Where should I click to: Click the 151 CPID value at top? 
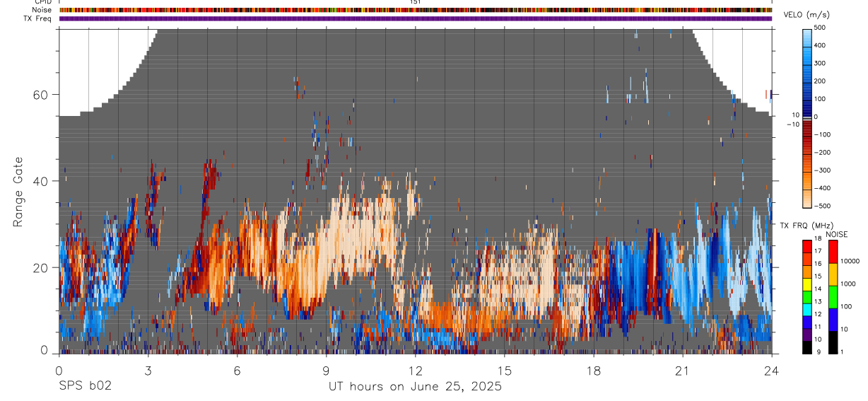[x=416, y=2]
